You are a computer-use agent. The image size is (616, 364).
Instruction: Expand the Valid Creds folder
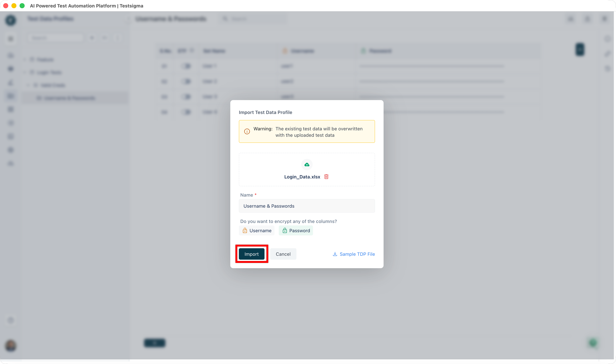pos(28,85)
